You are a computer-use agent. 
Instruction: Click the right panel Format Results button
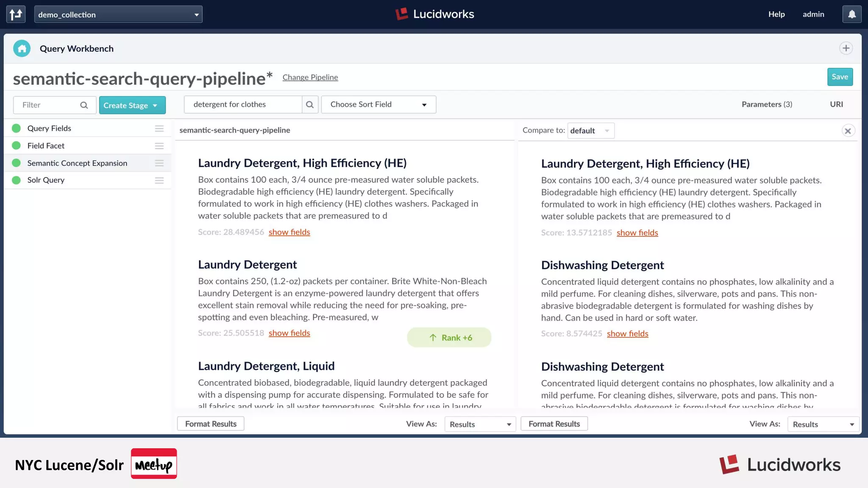click(554, 424)
